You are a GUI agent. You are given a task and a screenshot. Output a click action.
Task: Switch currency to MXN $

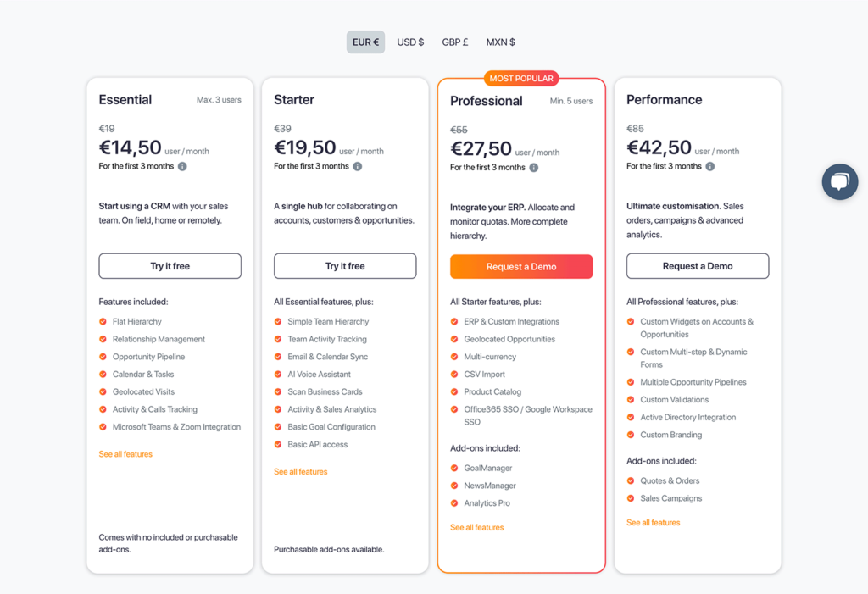500,42
